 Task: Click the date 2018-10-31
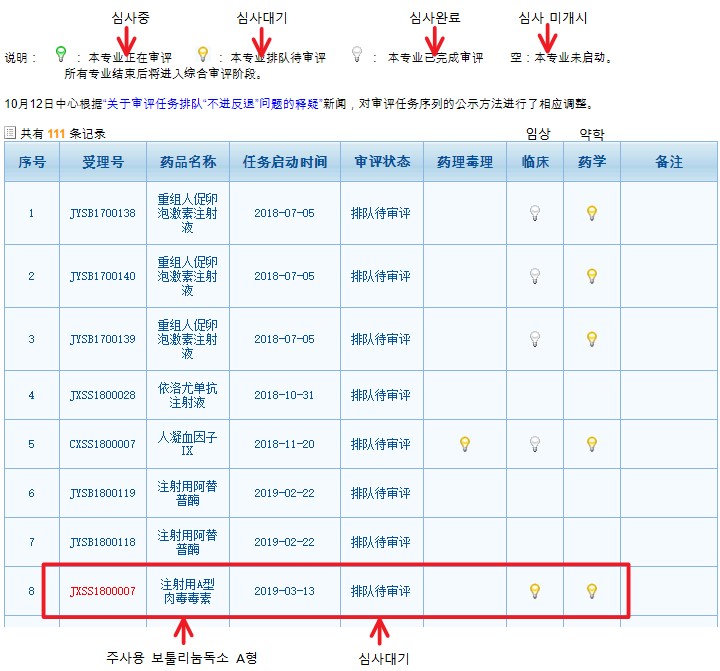coord(284,395)
